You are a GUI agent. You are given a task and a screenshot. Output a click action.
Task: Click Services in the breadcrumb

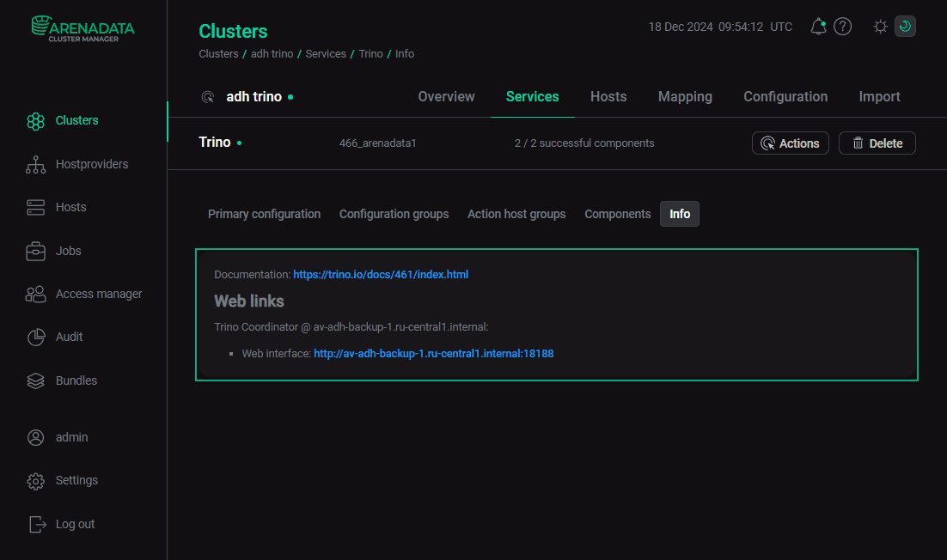(x=326, y=54)
